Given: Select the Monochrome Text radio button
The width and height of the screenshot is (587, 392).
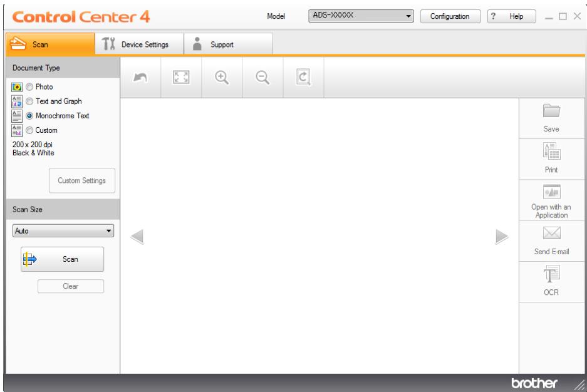Looking at the screenshot, I should coord(29,116).
